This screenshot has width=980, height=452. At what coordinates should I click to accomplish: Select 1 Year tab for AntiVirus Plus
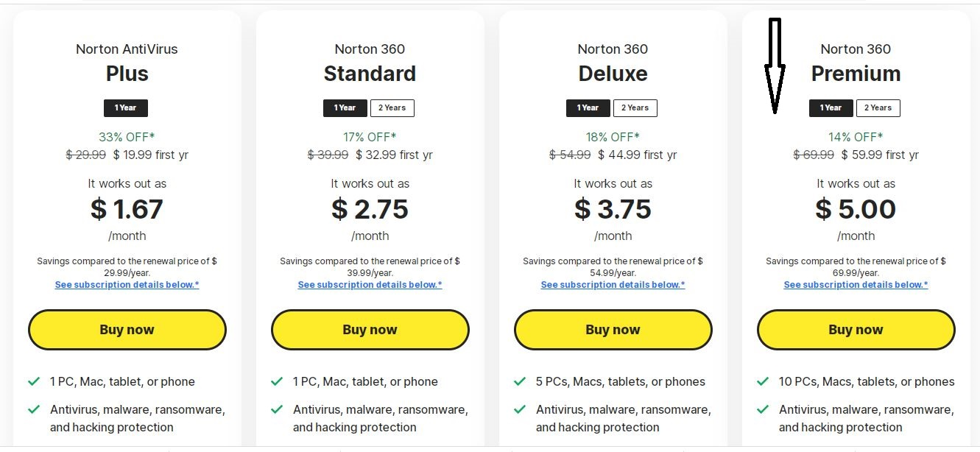(x=126, y=108)
